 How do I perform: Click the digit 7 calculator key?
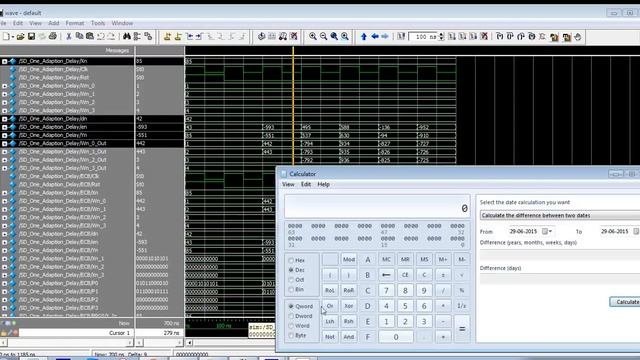tap(386, 291)
